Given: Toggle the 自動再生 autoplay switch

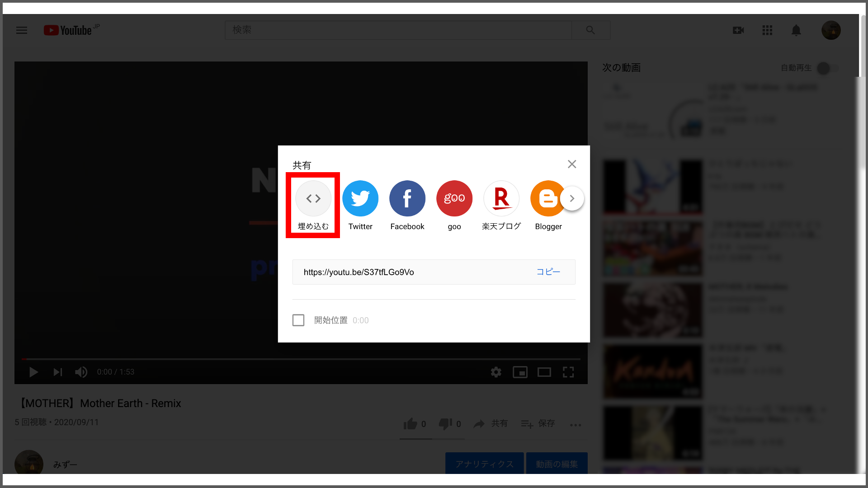Looking at the screenshot, I should tap(827, 68).
